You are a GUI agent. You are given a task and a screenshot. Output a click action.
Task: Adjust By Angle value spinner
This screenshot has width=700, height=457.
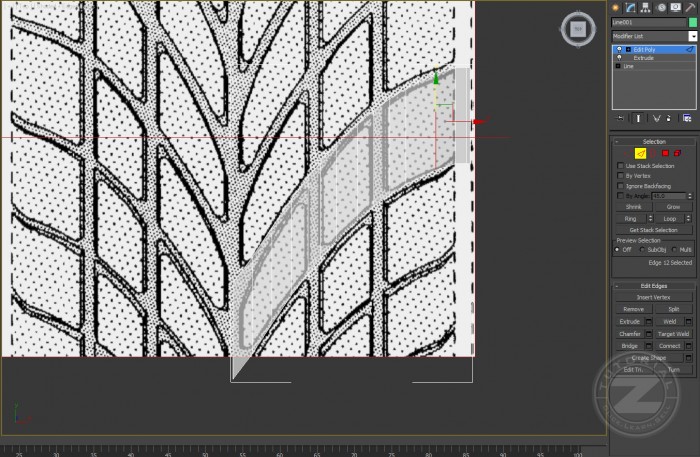pyautogui.click(x=690, y=196)
